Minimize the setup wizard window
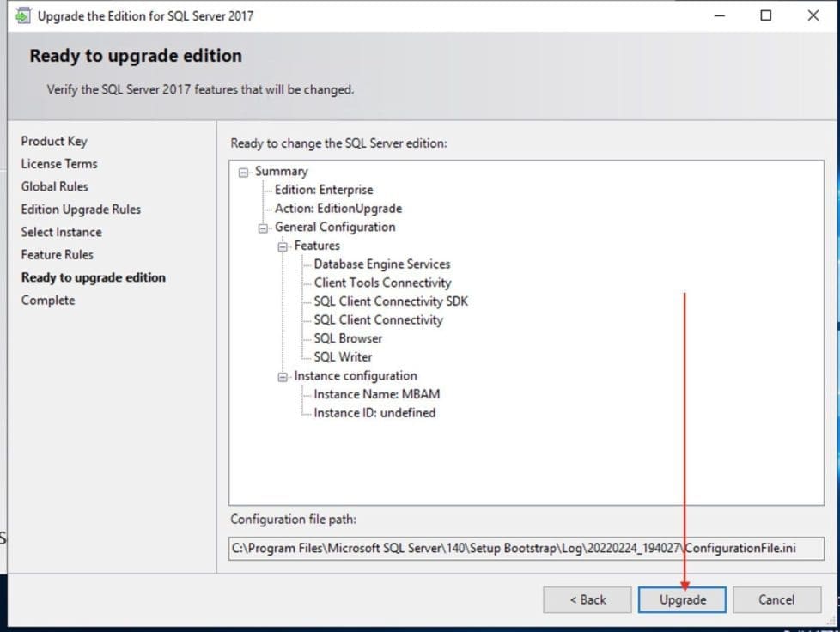Screen dimensions: 840x632 pos(719,15)
